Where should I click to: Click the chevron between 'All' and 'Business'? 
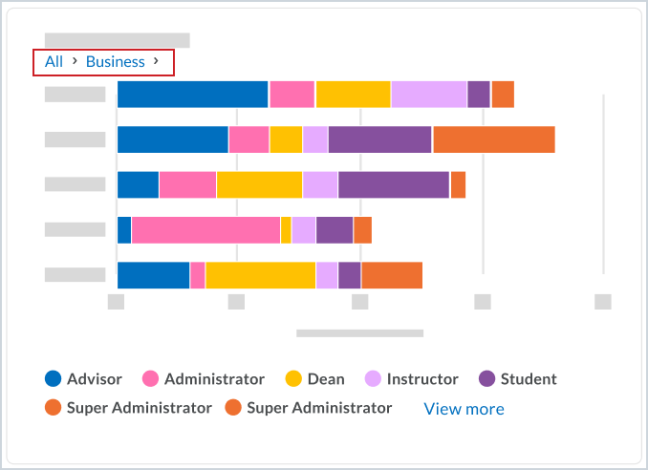click(74, 62)
